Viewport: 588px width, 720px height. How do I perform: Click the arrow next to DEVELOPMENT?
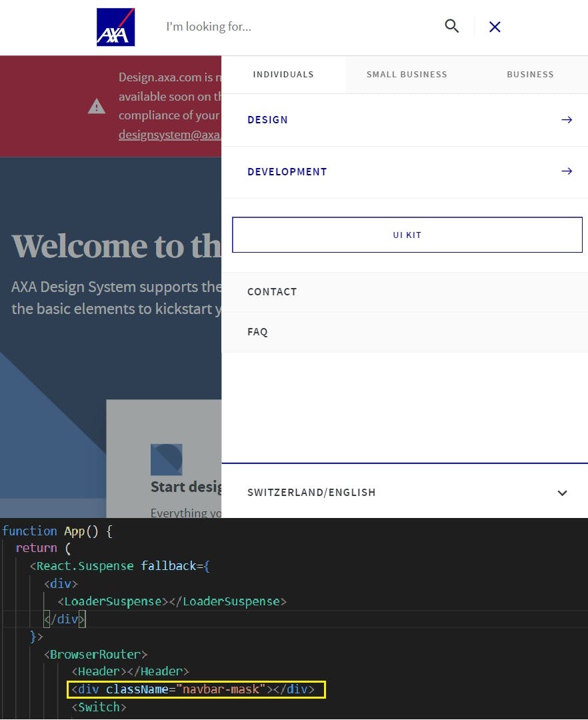(567, 171)
